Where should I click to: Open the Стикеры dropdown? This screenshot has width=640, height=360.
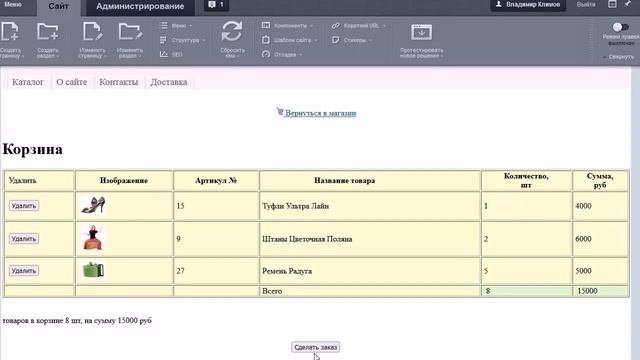coord(358,40)
